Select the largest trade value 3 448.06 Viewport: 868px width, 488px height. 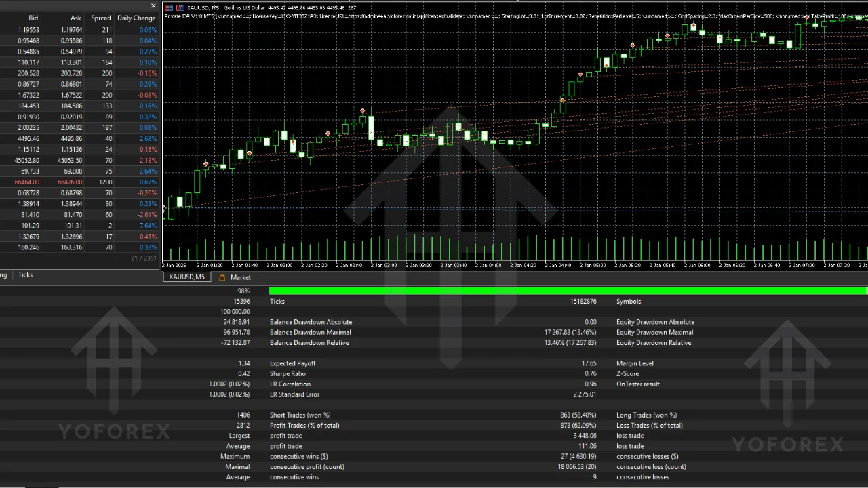pos(585,436)
